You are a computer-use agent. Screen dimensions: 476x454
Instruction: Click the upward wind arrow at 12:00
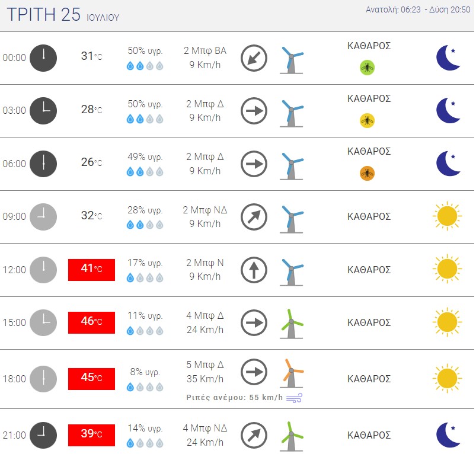pyautogui.click(x=254, y=270)
